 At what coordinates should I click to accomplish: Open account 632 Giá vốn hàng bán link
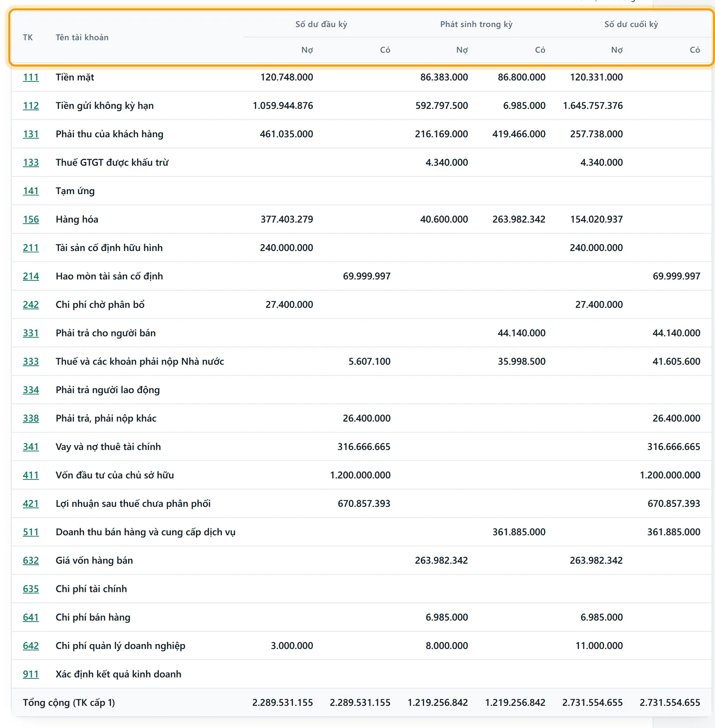coord(31,560)
